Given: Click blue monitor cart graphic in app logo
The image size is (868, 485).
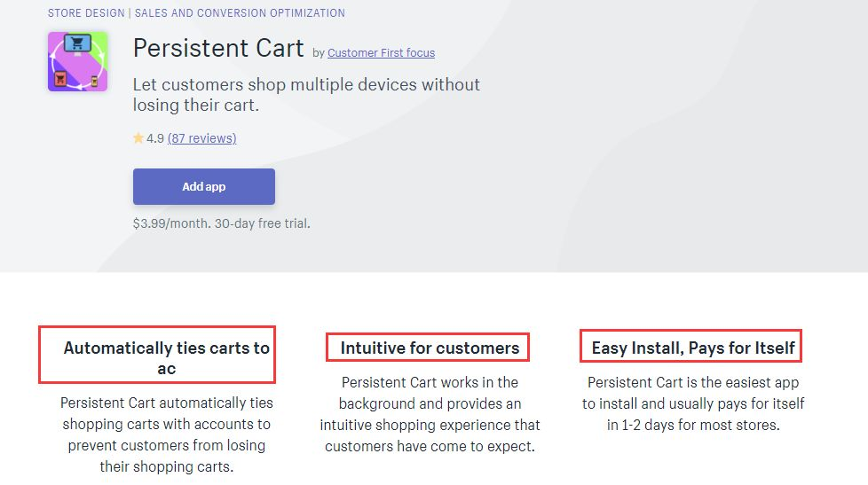Looking at the screenshot, I should [x=77, y=43].
